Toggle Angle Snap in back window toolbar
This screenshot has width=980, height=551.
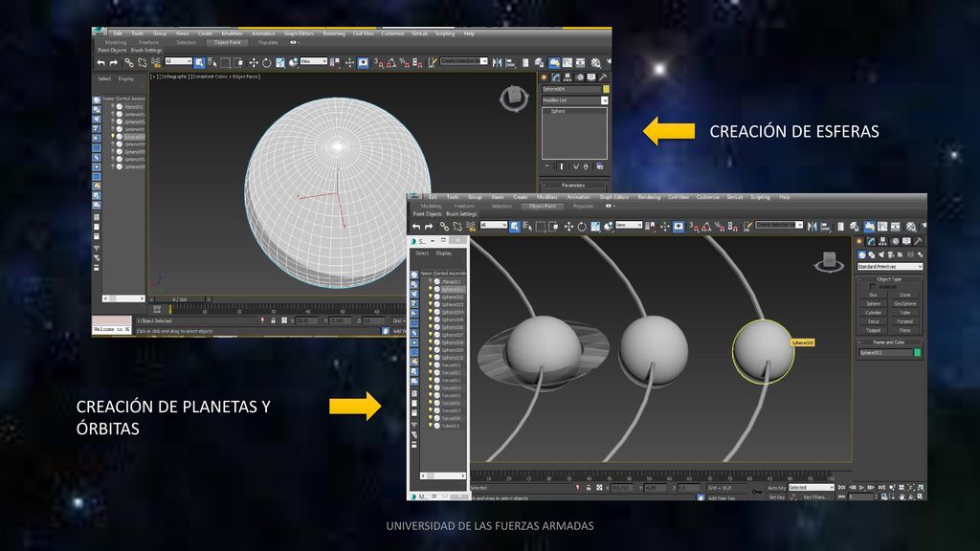click(x=391, y=62)
